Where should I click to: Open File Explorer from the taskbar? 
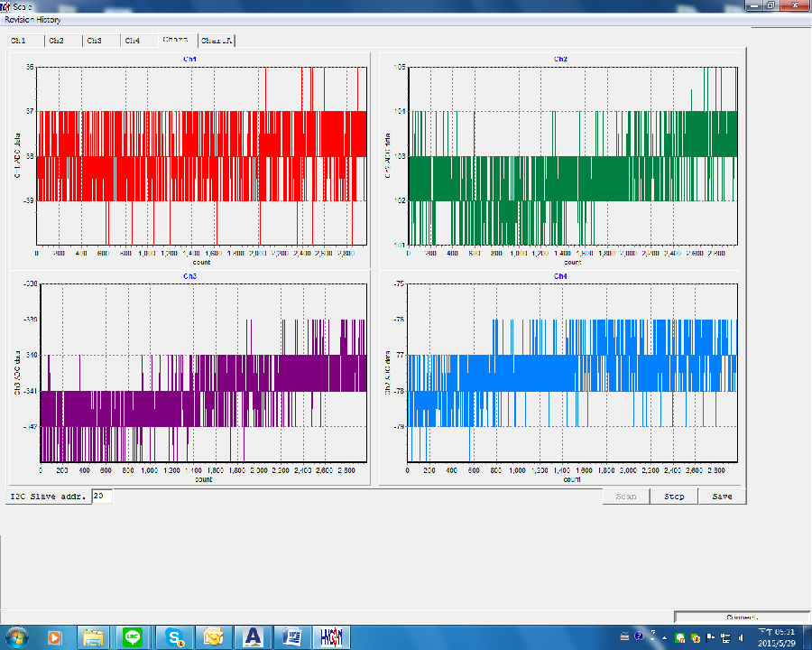[94, 637]
